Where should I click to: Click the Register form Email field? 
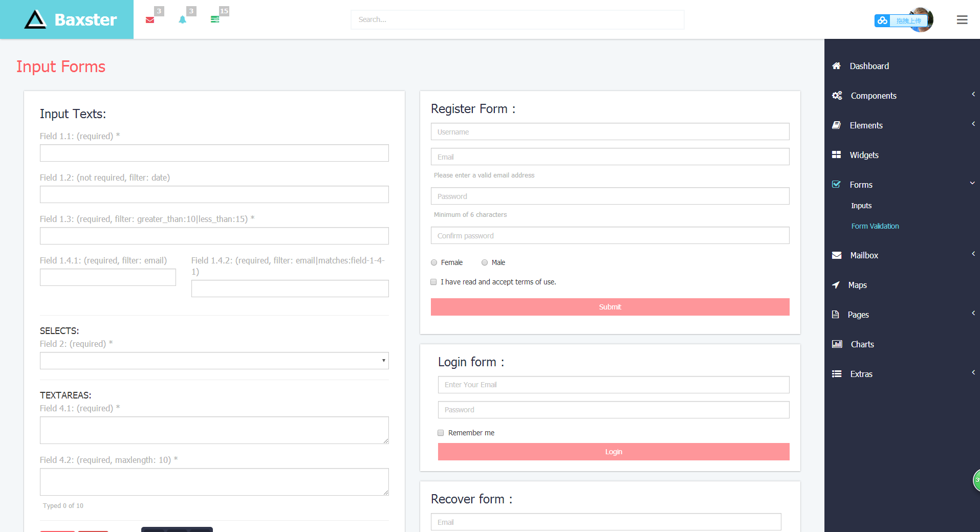(610, 157)
